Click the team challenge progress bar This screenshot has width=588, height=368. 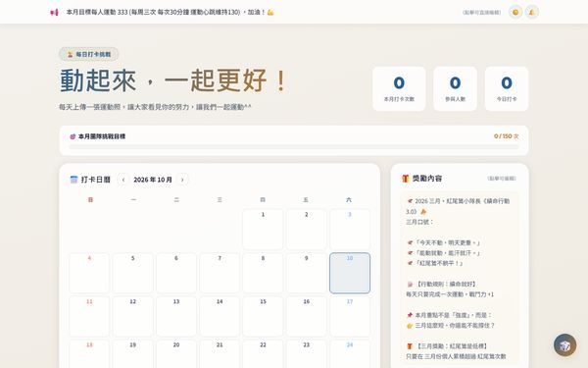[x=294, y=147]
